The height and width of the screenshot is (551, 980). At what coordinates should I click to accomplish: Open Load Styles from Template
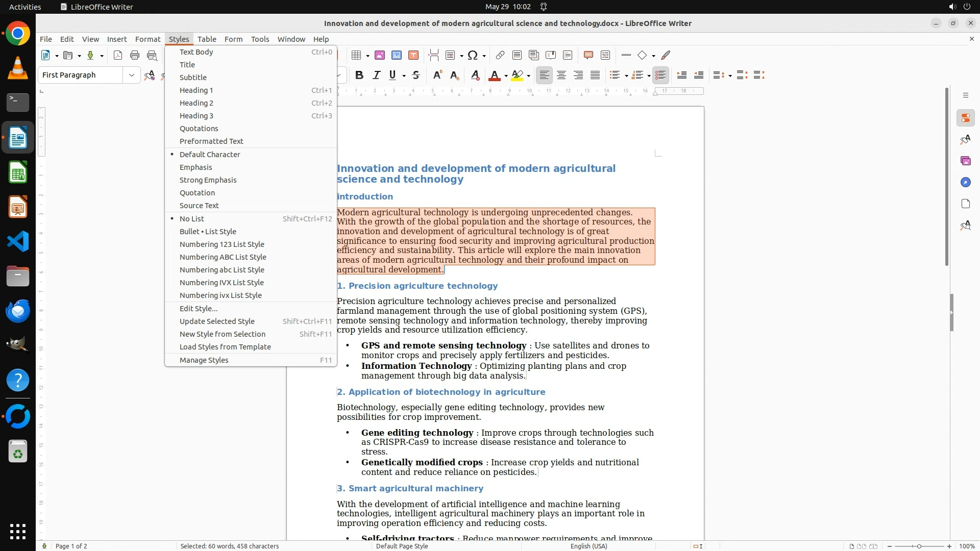click(x=225, y=347)
